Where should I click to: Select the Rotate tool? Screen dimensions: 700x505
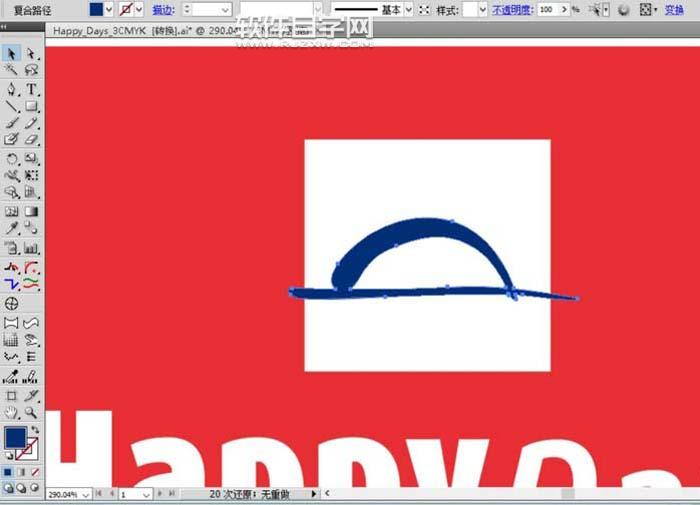point(11,159)
